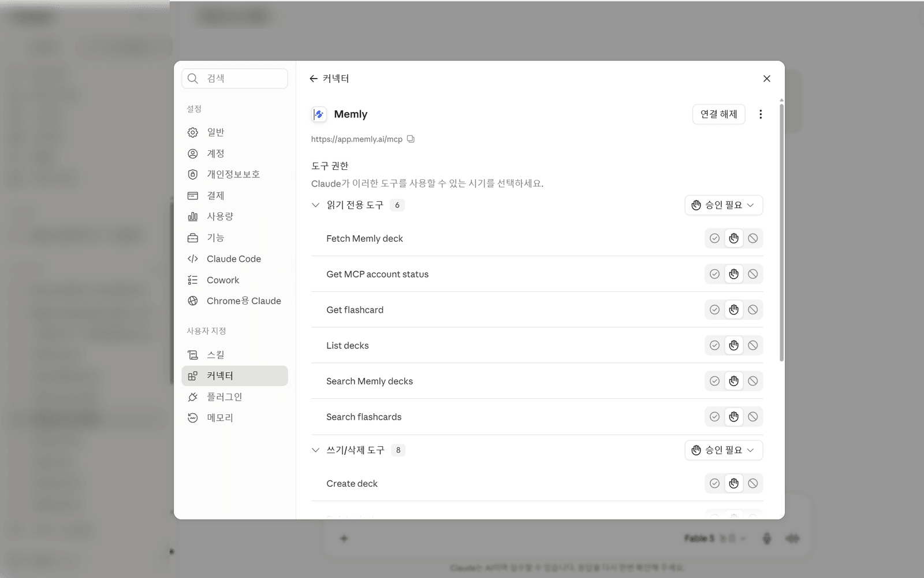Click the 연결 해제 button
The height and width of the screenshot is (578, 924).
point(719,114)
